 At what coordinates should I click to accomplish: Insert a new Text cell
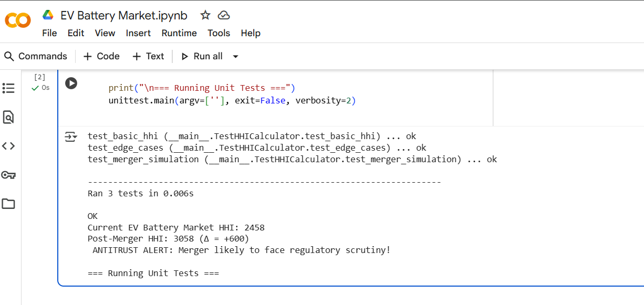(x=148, y=56)
